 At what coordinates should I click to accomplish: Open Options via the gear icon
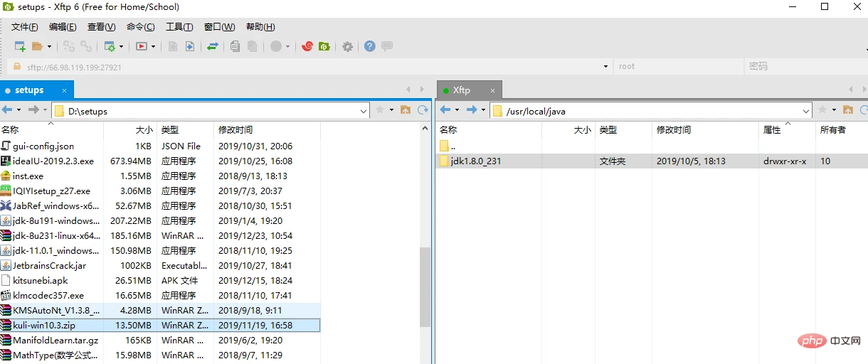[347, 46]
